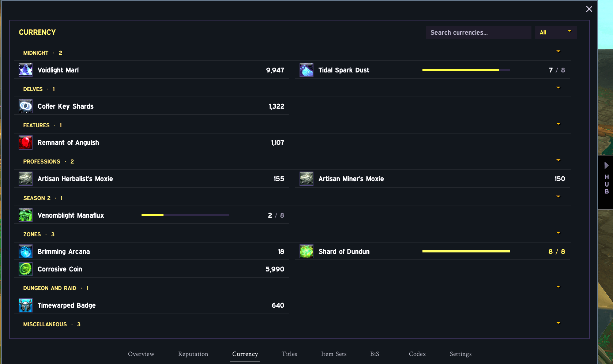Switch to the BiS tab
This screenshot has height=364, width=613.
tap(375, 354)
